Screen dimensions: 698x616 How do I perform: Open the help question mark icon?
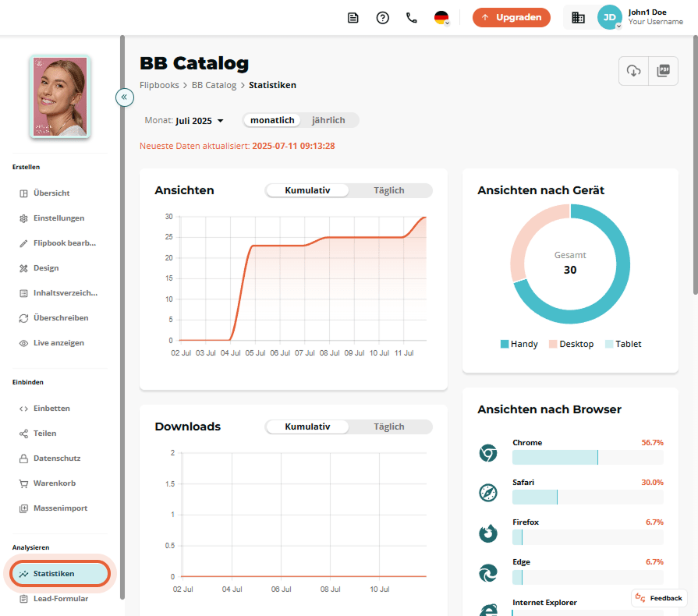pos(382,18)
